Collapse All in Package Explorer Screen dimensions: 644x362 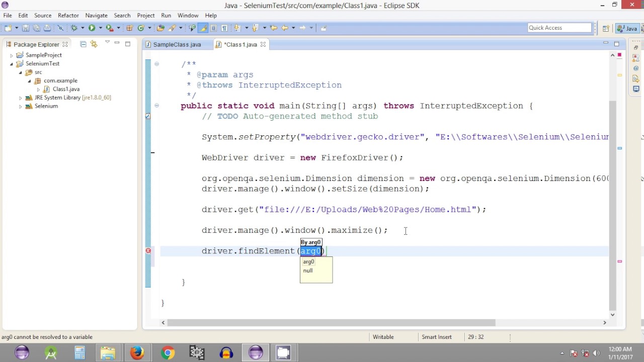84,44
